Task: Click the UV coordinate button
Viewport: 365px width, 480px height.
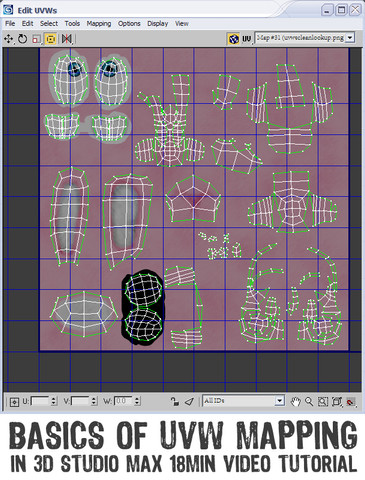Action: (246, 39)
